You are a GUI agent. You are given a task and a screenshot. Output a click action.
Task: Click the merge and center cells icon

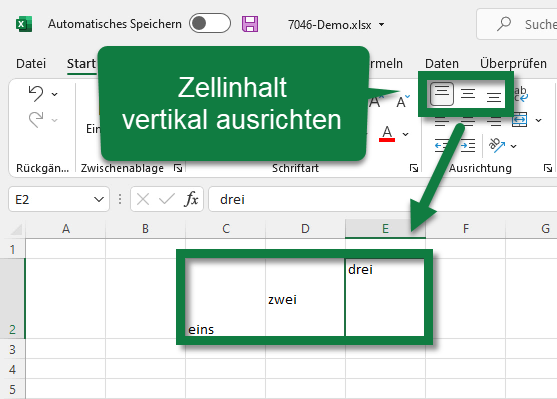point(520,120)
